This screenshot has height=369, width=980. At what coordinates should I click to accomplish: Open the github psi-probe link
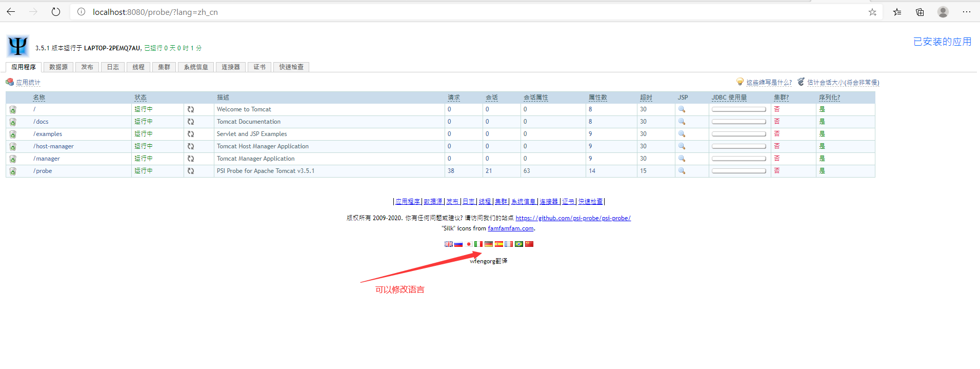click(x=573, y=218)
